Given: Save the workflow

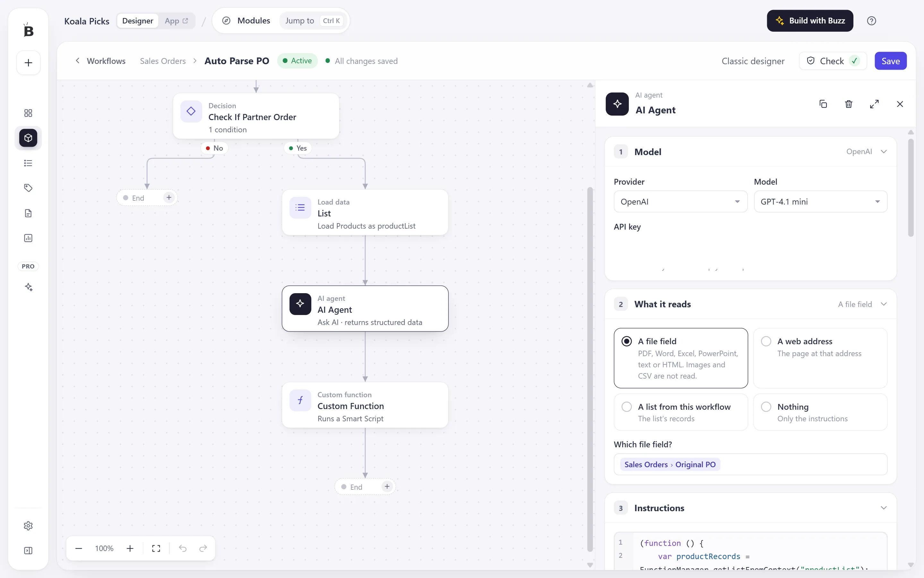Looking at the screenshot, I should (890, 61).
